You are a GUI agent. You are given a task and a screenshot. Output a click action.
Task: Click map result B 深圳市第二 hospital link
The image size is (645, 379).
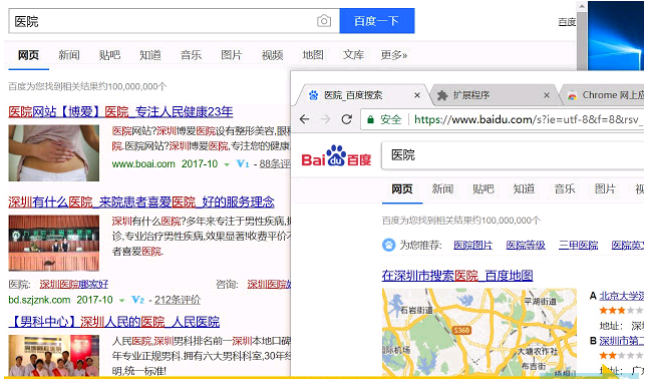pos(622,341)
